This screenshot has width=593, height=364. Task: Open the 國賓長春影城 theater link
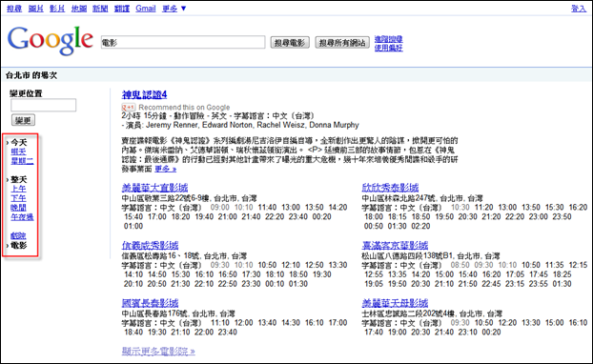(150, 303)
